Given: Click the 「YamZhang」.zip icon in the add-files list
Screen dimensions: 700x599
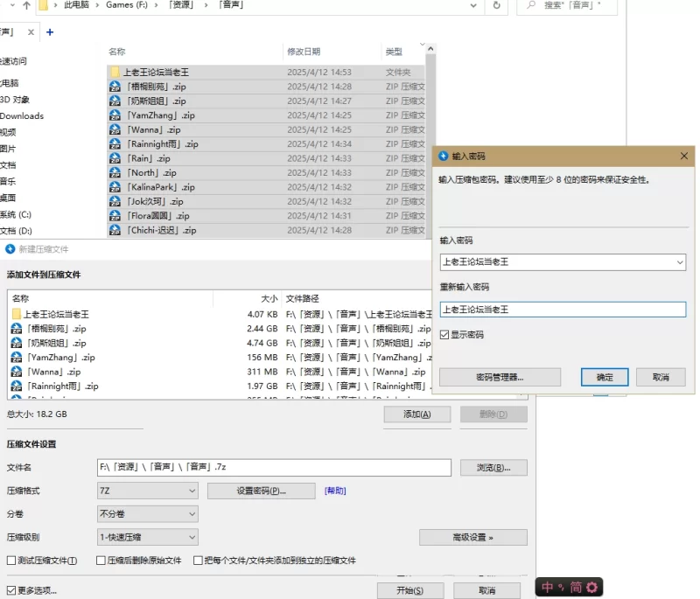Looking at the screenshot, I should (x=17, y=358).
